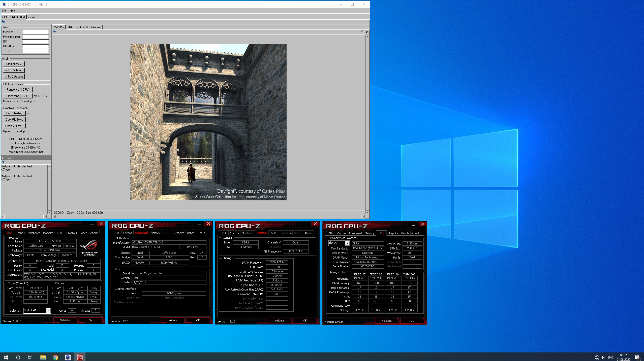Switch to the View tab in CINEBENCH
Viewport: 644px width, 361px height.
[x=31, y=17]
